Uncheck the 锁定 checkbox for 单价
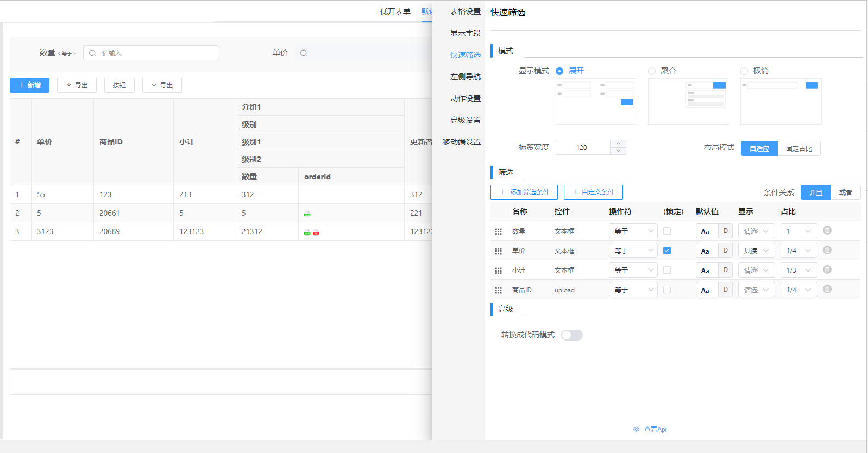 tap(667, 250)
